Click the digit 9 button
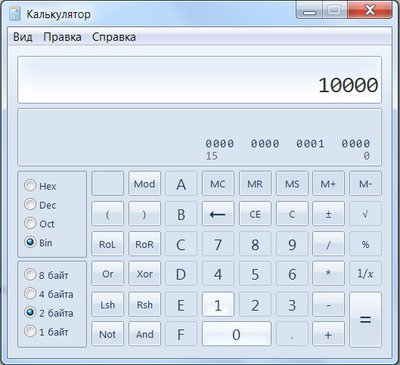The height and width of the screenshot is (365, 400). [x=292, y=244]
